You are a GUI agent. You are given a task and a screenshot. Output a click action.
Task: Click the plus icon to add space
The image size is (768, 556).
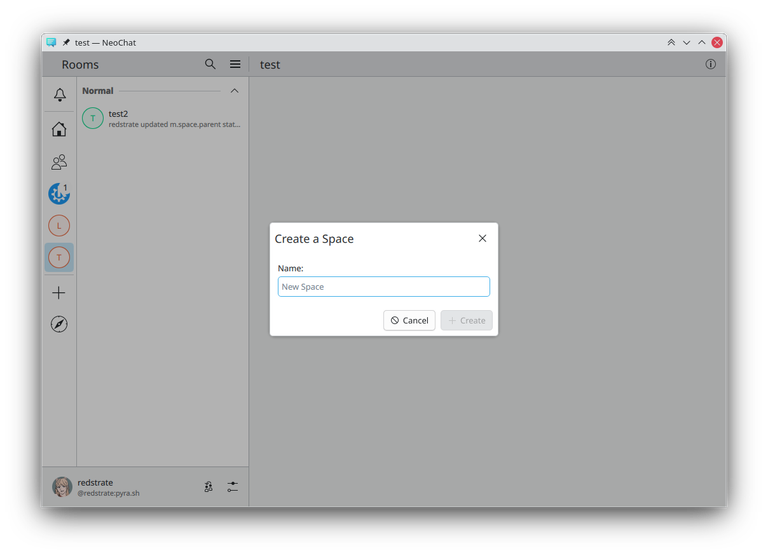pos(59,293)
